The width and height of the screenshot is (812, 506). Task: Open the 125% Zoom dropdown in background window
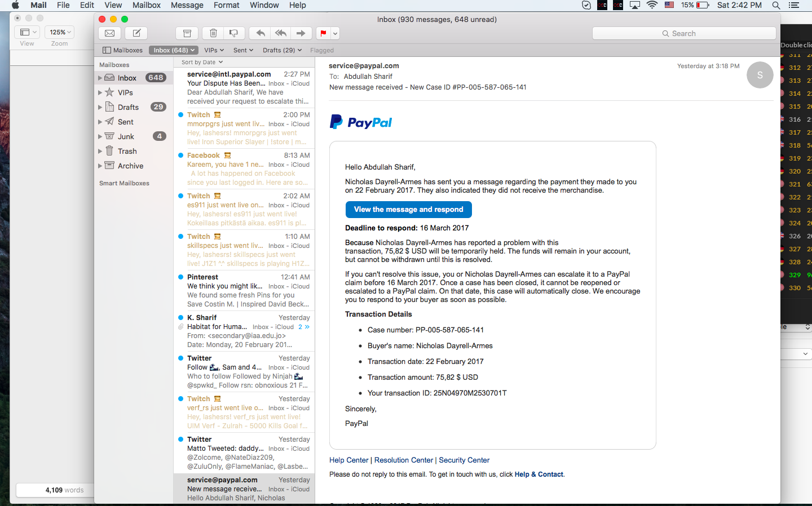60,32
